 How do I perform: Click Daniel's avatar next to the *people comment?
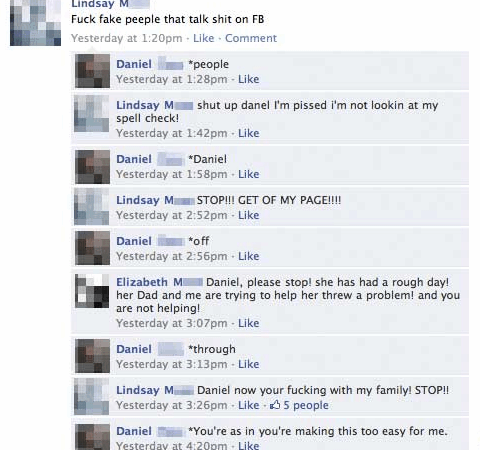pyautogui.click(x=92, y=71)
